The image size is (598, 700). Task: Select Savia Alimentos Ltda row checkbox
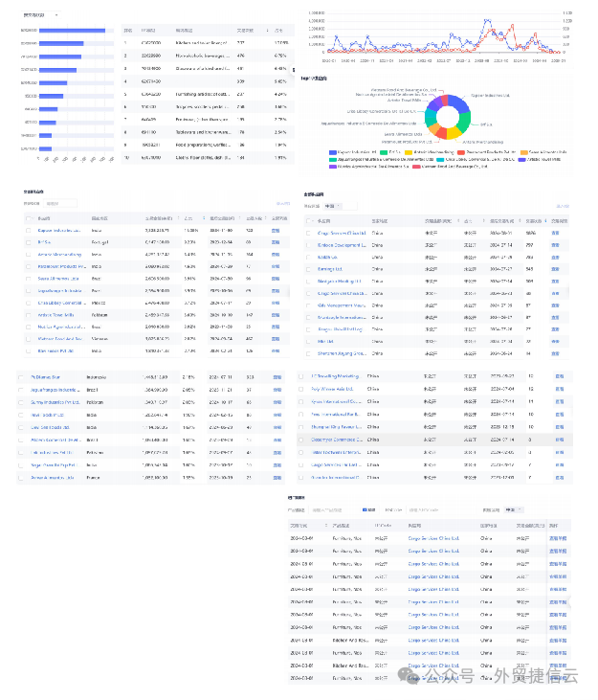click(x=29, y=279)
